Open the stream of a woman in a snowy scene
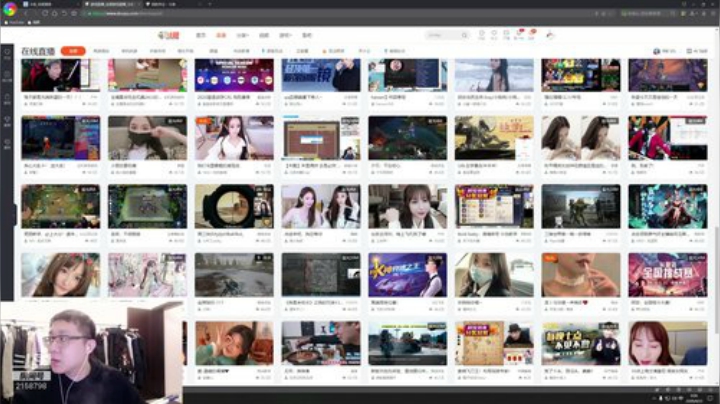The width and height of the screenshot is (720, 404). pyautogui.click(x=494, y=75)
